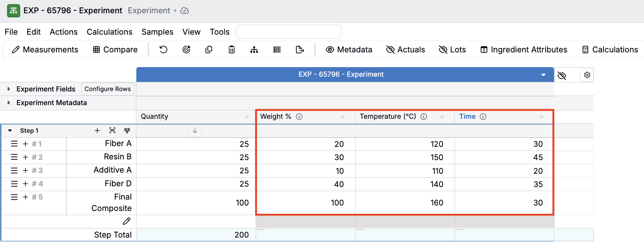Expand the Experiment Metadata section
Image resolution: width=644 pixels, height=242 pixels.
pos(9,103)
